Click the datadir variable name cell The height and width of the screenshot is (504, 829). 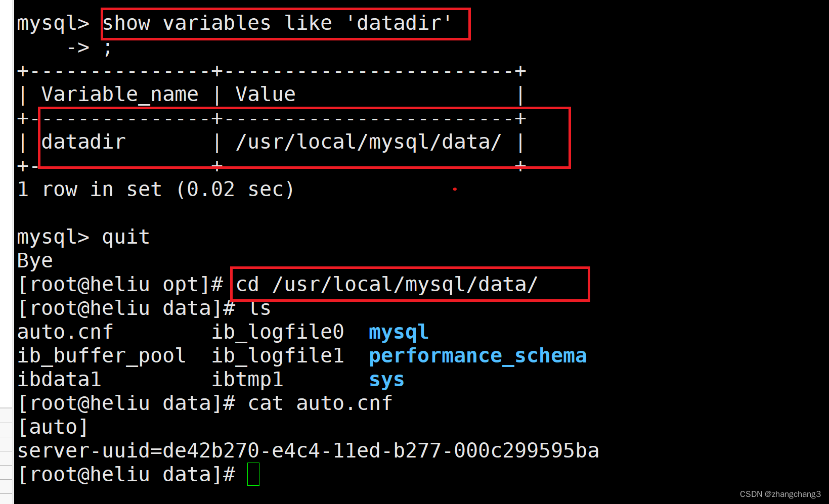[x=83, y=142]
